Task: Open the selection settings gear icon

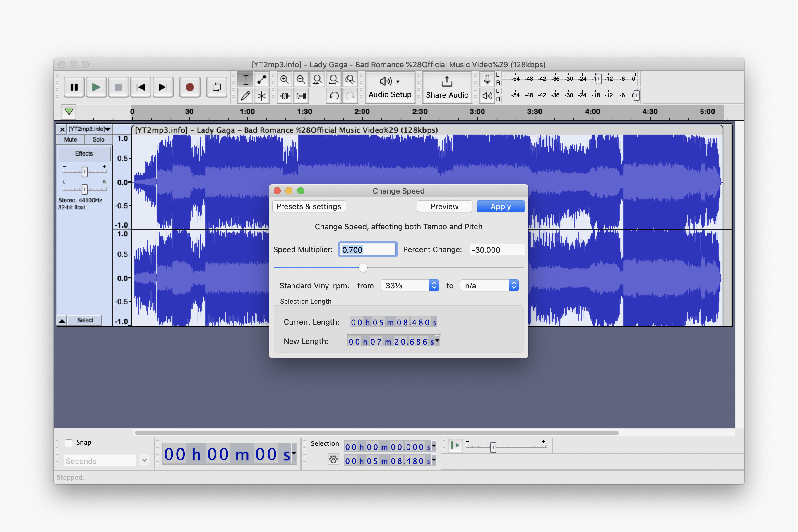Action: (x=333, y=460)
